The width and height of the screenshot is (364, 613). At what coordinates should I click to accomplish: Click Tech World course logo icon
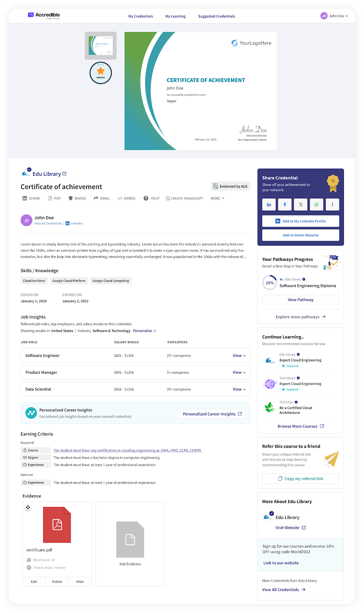click(x=270, y=384)
